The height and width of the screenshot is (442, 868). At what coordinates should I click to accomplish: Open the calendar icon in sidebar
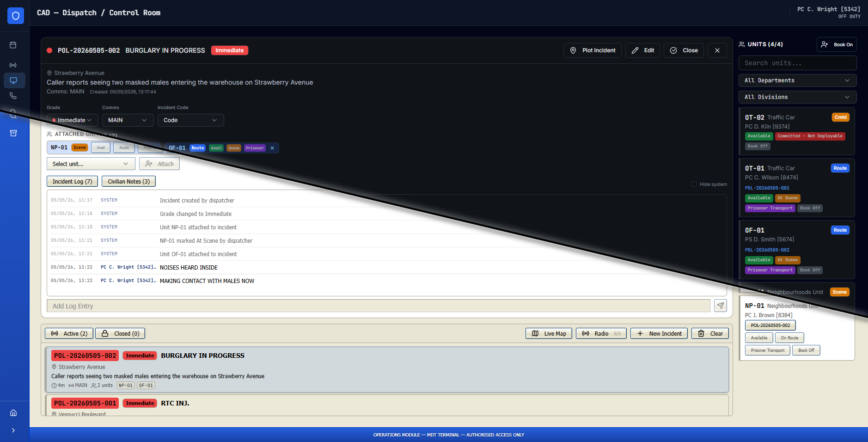coord(13,45)
